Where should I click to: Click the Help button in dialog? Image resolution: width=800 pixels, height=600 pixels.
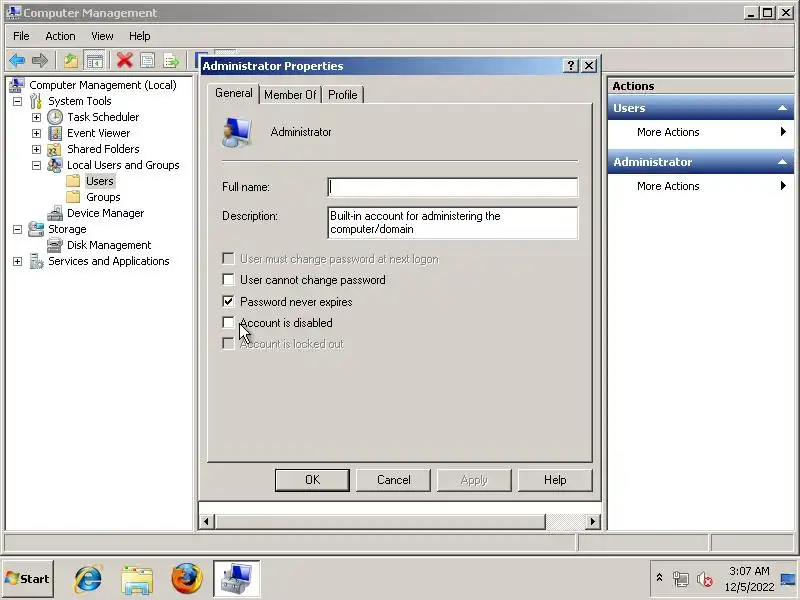point(555,480)
